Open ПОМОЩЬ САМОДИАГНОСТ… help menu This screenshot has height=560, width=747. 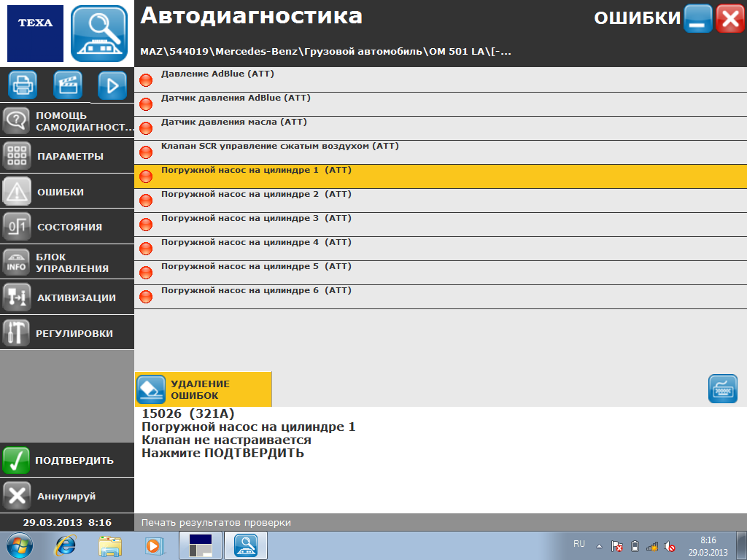click(67, 121)
